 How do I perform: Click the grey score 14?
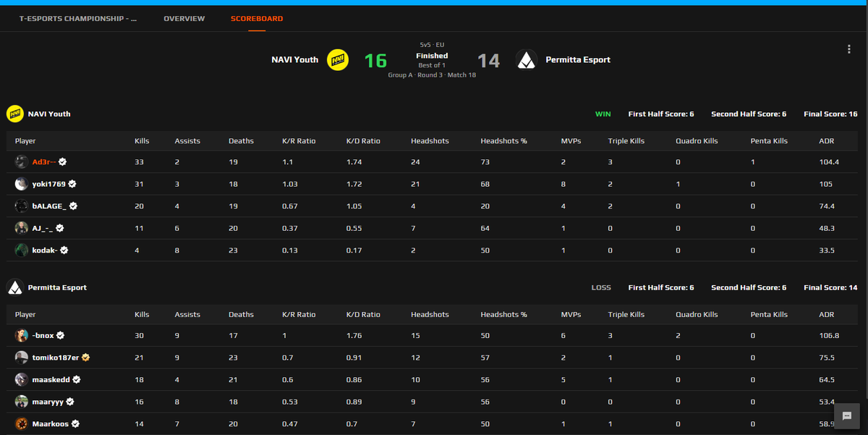489,61
